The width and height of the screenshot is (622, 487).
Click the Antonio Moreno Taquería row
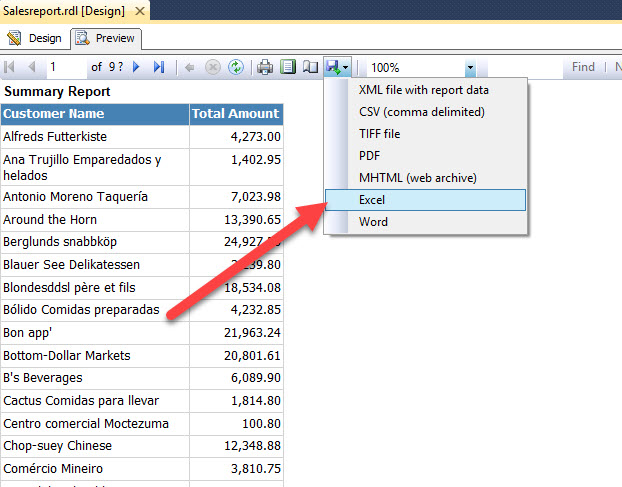(x=95, y=197)
